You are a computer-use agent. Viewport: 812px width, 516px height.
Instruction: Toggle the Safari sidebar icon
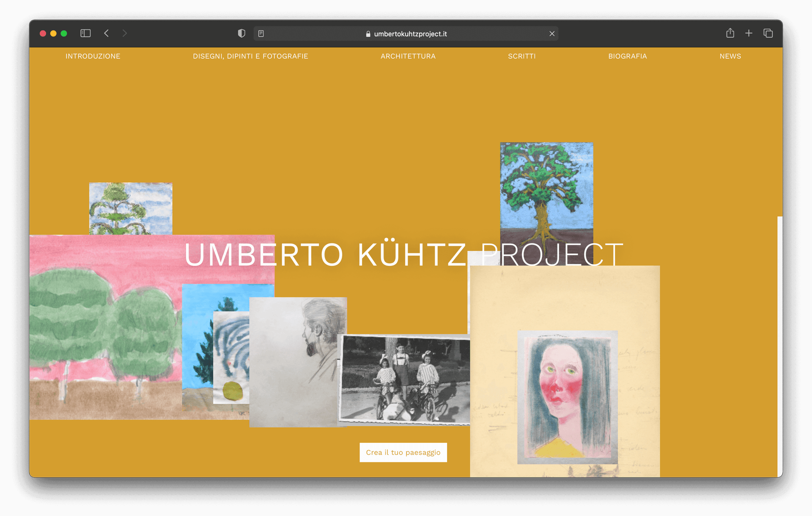[x=85, y=33]
